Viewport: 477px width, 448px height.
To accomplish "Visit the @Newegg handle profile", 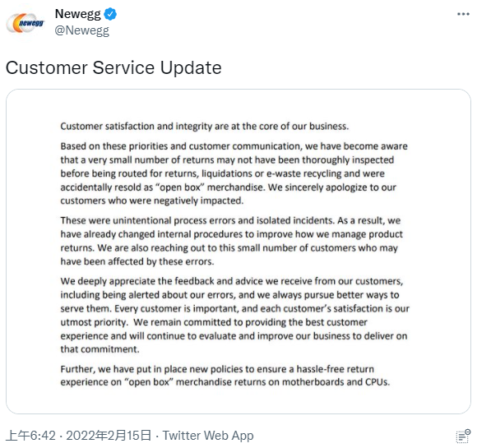I will click(82, 30).
